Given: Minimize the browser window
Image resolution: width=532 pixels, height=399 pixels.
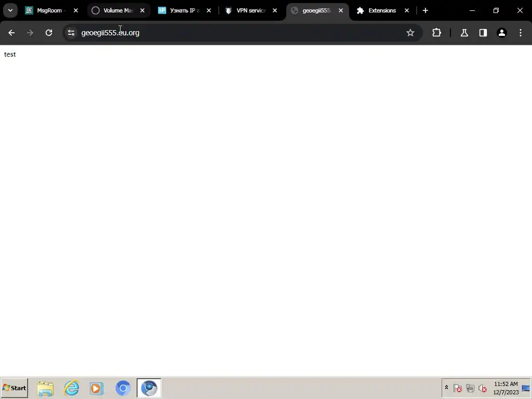Looking at the screenshot, I should (472, 10).
